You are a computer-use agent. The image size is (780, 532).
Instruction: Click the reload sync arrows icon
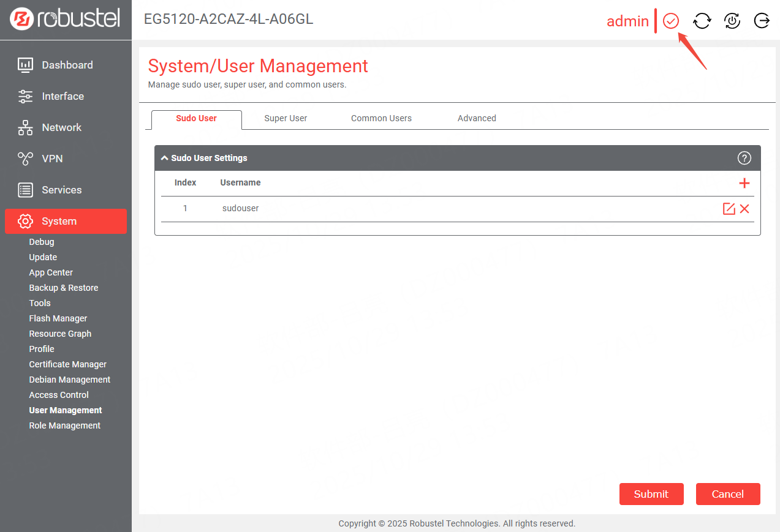(702, 21)
